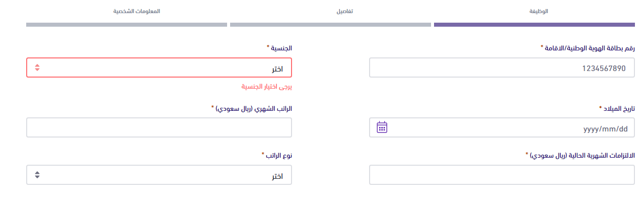Click the الجنسية field label
The height and width of the screenshot is (203, 644).
pyautogui.click(x=280, y=48)
